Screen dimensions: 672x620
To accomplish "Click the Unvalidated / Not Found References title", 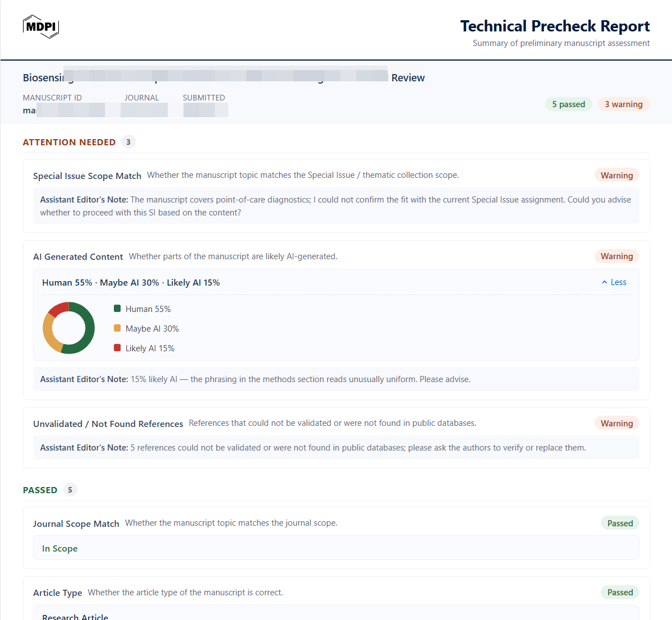I will tap(108, 424).
